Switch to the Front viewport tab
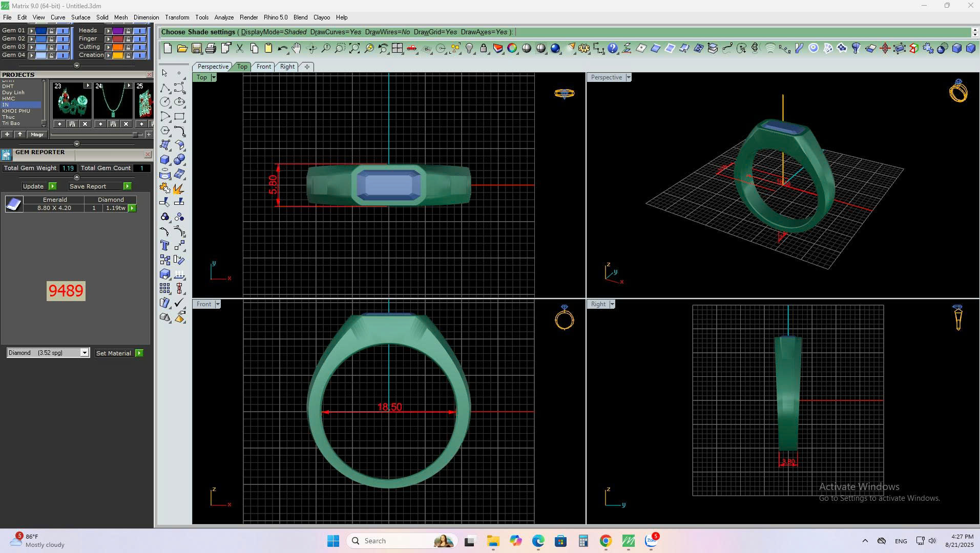The height and width of the screenshot is (553, 980). pos(263,67)
